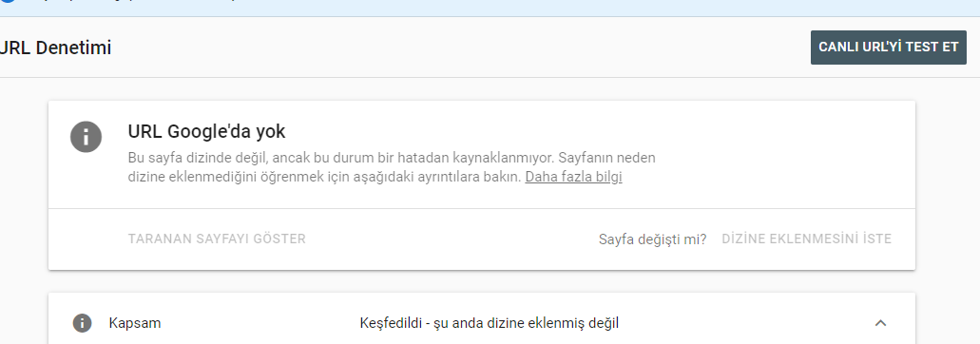The width and height of the screenshot is (980, 344).
Task: Open the Daha fazla bilgi link
Action: (x=573, y=177)
